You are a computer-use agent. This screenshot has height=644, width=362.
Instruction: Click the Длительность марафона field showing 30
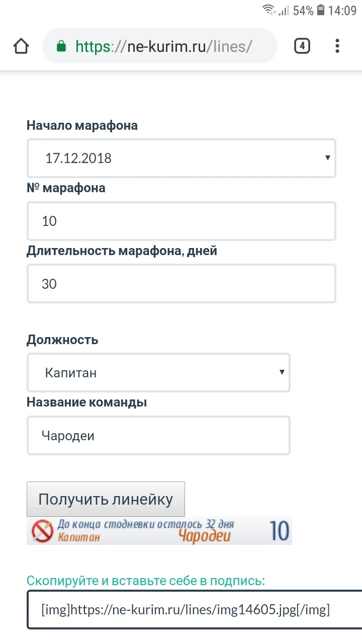(181, 283)
